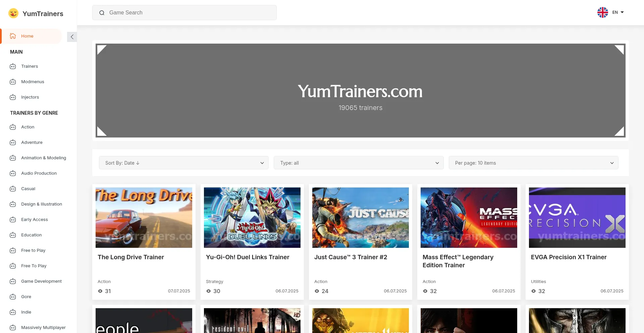Open the Trainers section icon
Viewport: 644px width, 333px height.
coord(12,66)
